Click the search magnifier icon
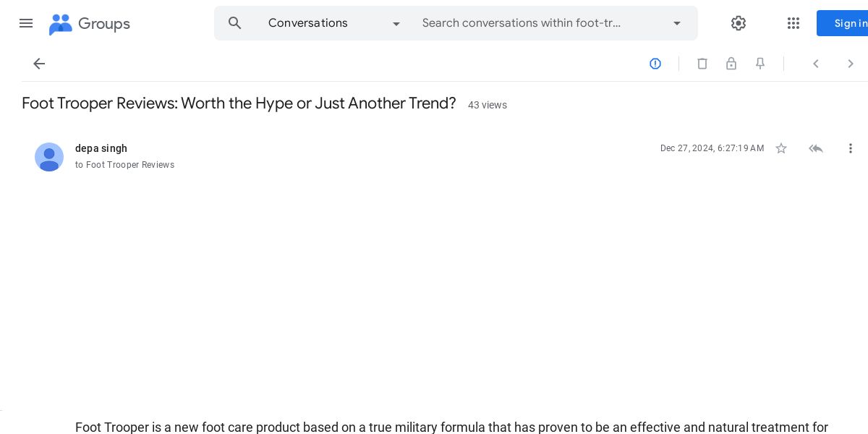Screen dimensions: 868x434 point(235,23)
